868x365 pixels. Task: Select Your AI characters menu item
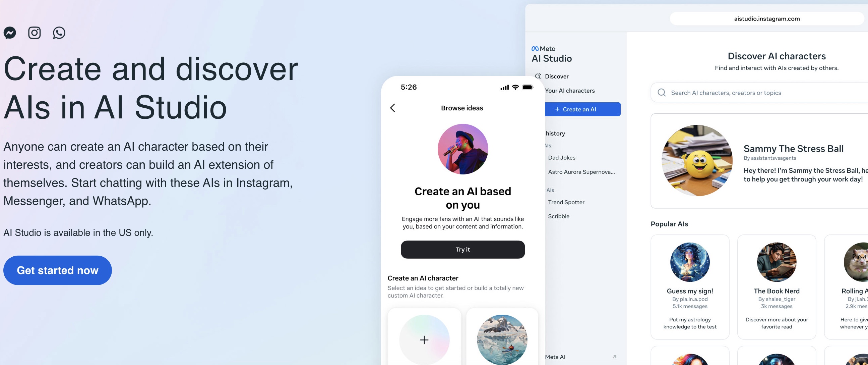570,90
